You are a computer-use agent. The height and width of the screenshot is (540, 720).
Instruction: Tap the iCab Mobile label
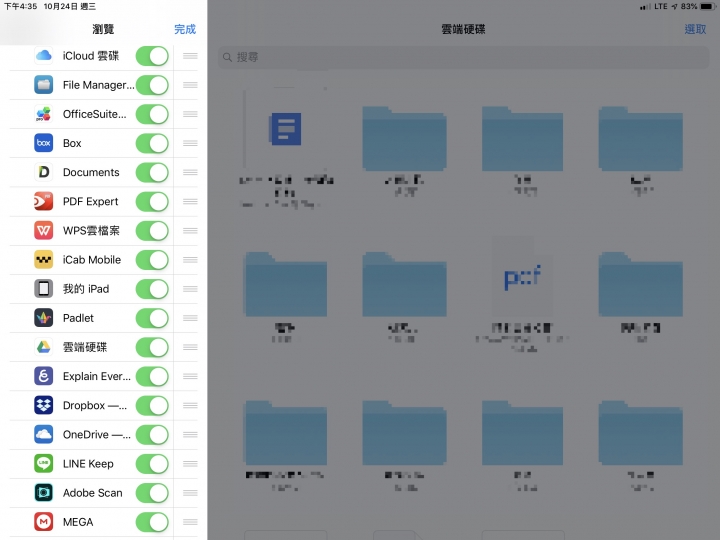coord(92,260)
